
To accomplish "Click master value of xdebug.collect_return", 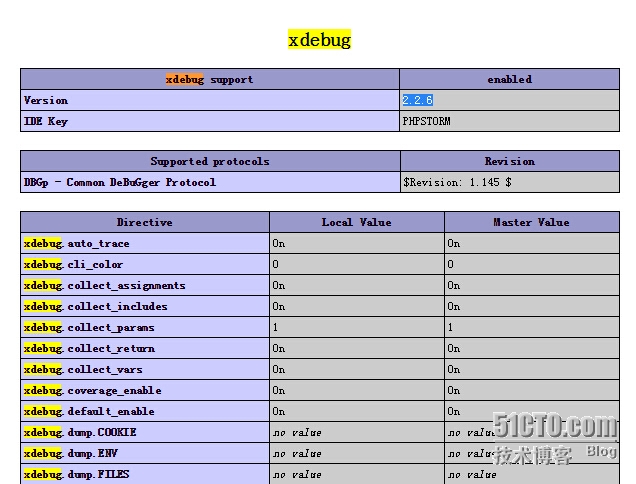I will (454, 348).
